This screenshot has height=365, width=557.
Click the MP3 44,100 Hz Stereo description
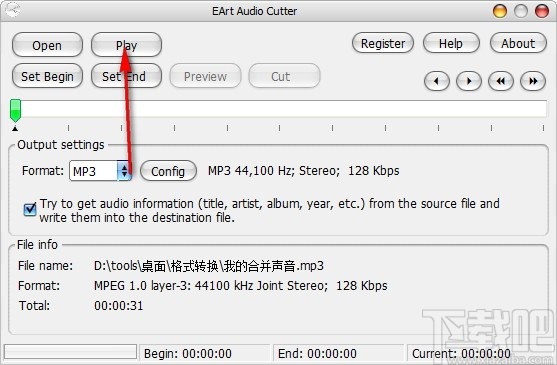pyautogui.click(x=304, y=171)
